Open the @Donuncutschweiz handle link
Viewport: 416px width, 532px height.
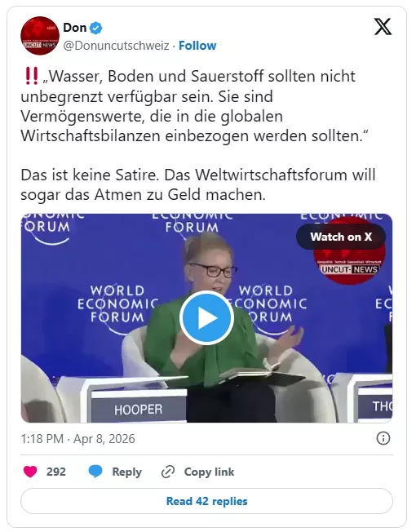[116, 46]
